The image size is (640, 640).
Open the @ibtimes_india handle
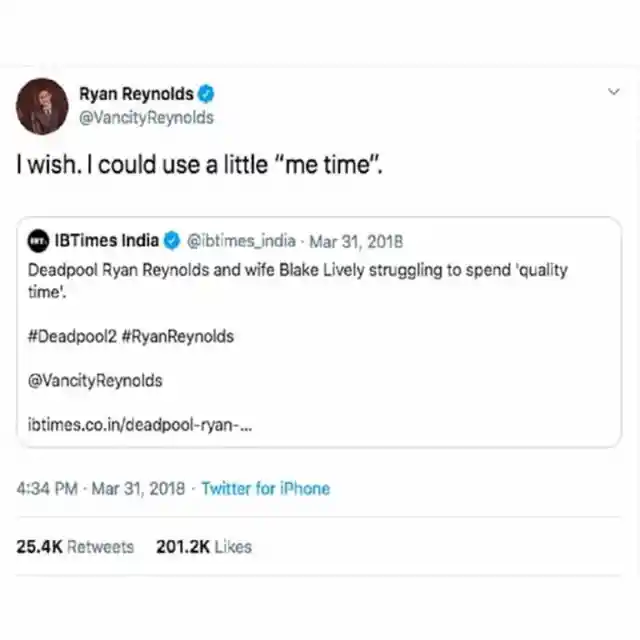click(x=241, y=241)
